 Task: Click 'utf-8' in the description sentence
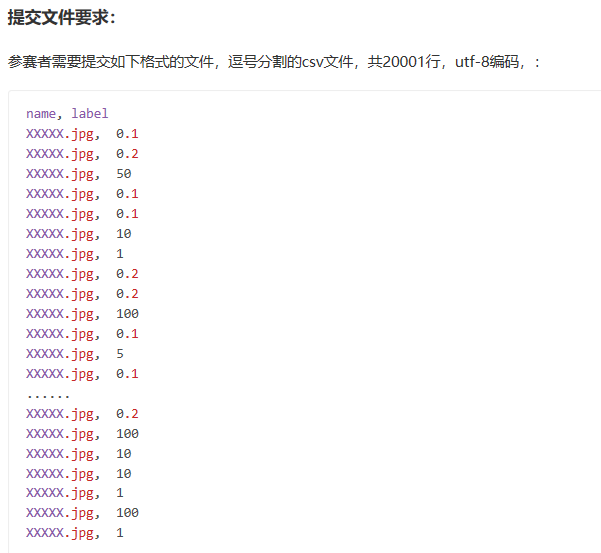click(472, 62)
